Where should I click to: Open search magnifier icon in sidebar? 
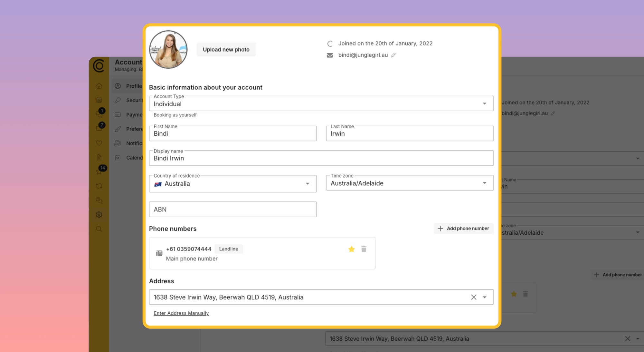pos(99,229)
